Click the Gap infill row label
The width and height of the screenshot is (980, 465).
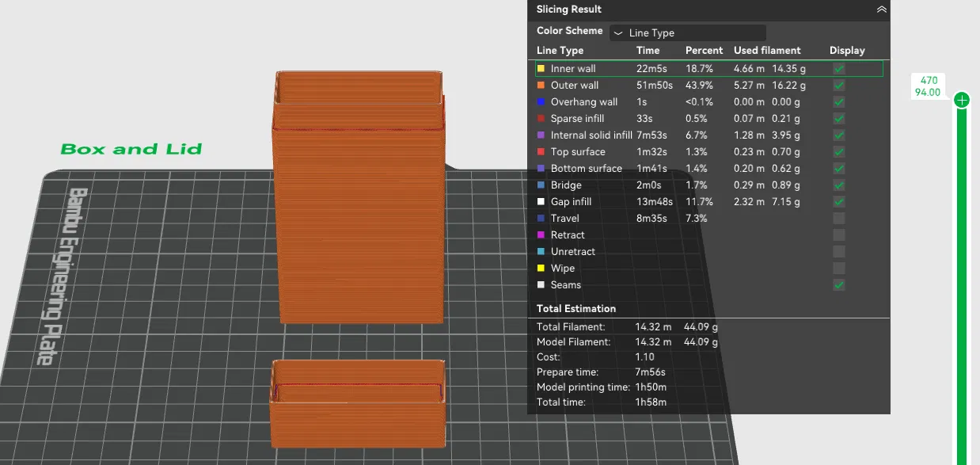[x=571, y=202]
